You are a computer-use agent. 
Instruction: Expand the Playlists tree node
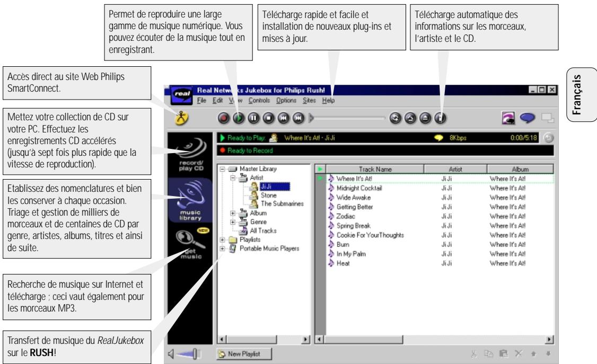click(222, 239)
